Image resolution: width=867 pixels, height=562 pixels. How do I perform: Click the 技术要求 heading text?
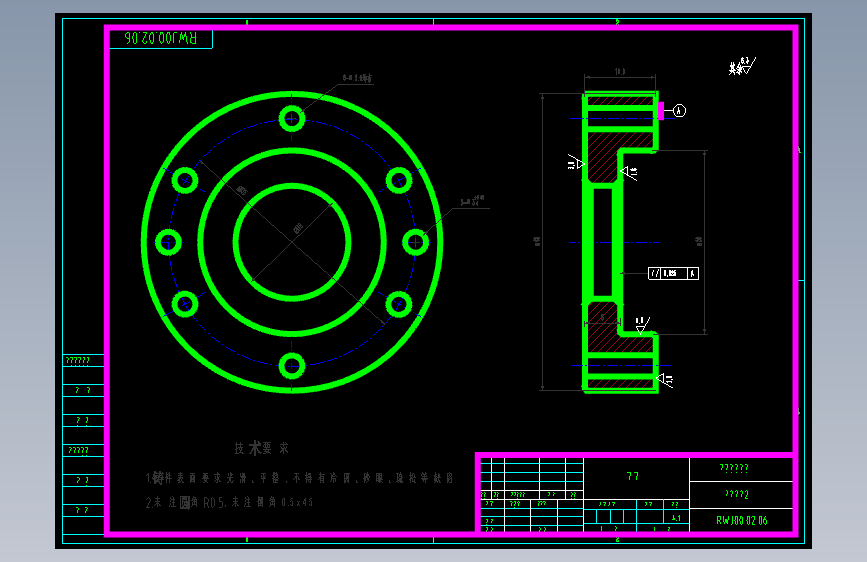coord(262,448)
